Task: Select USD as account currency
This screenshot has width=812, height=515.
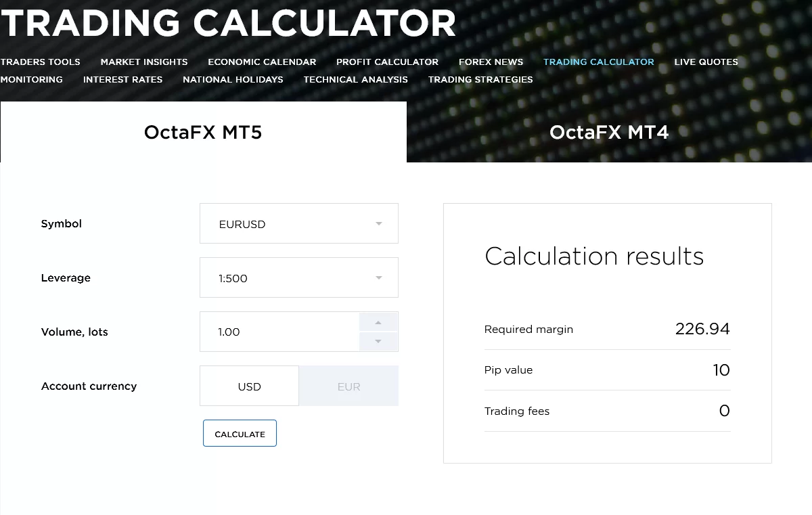Action: 249,386
